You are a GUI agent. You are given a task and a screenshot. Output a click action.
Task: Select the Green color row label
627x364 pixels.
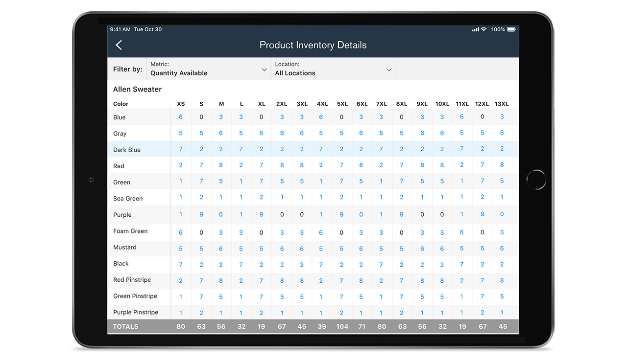pyautogui.click(x=122, y=182)
